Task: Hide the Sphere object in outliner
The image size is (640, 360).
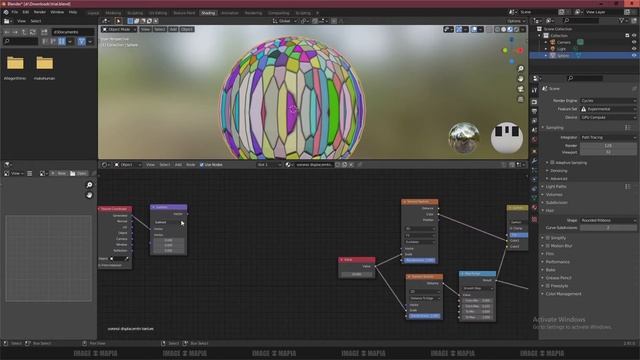Action: (634, 55)
